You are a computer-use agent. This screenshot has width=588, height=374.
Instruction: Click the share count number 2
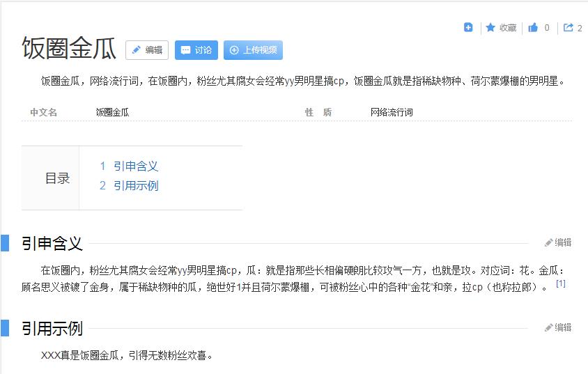click(x=580, y=29)
